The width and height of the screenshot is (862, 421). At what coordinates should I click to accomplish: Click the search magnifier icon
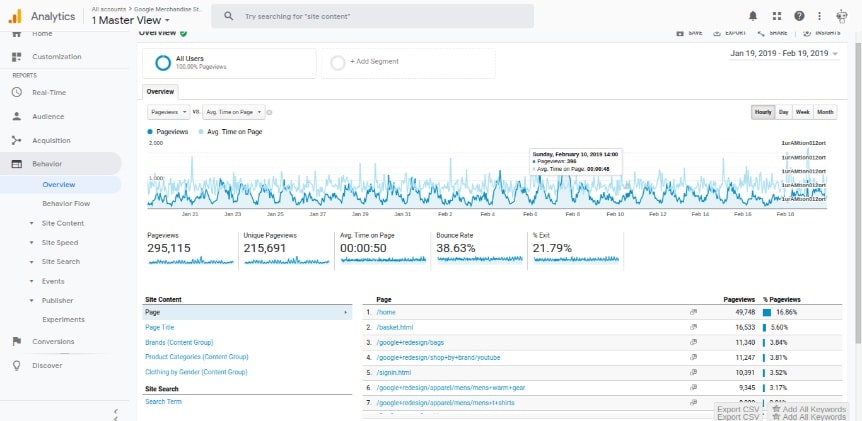pyautogui.click(x=229, y=16)
